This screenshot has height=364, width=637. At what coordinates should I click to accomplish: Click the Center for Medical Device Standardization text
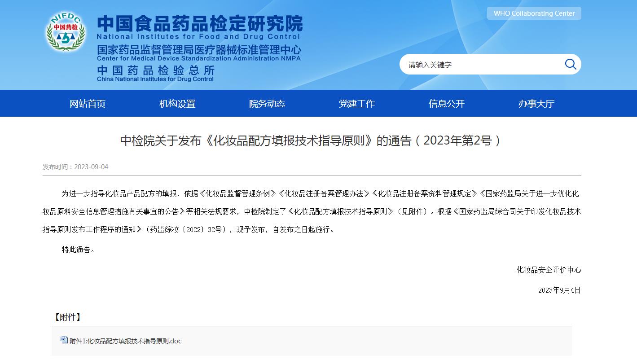pyautogui.click(x=199, y=58)
